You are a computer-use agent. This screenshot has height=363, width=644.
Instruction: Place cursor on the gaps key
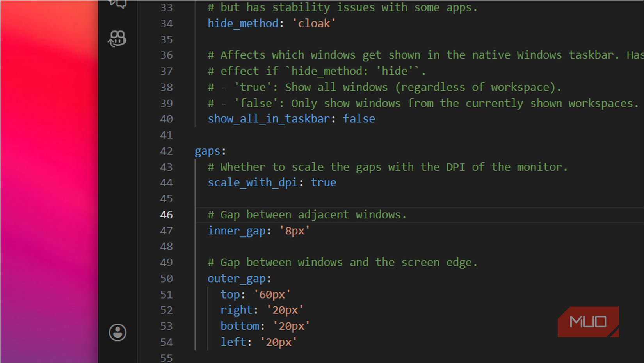pos(207,151)
